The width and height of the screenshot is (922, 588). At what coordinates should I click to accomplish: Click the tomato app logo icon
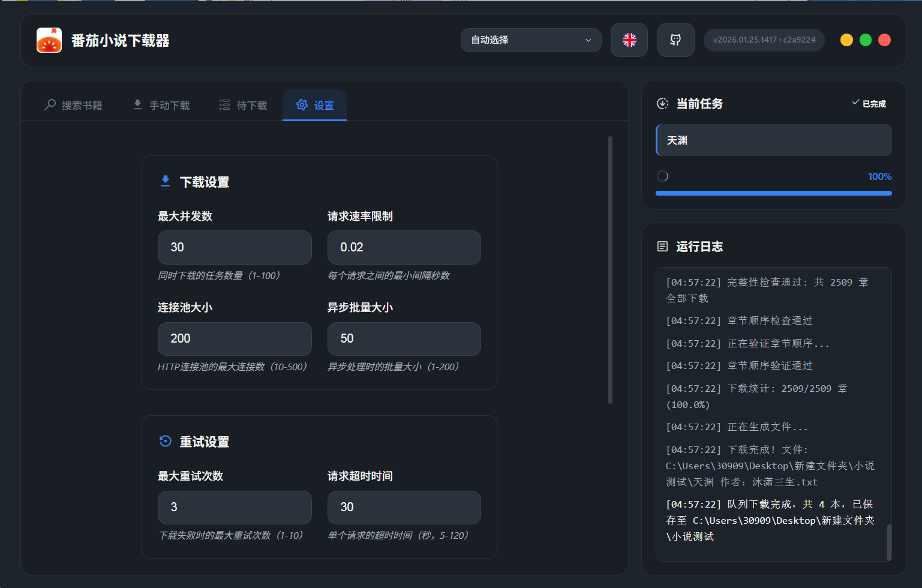coord(49,40)
